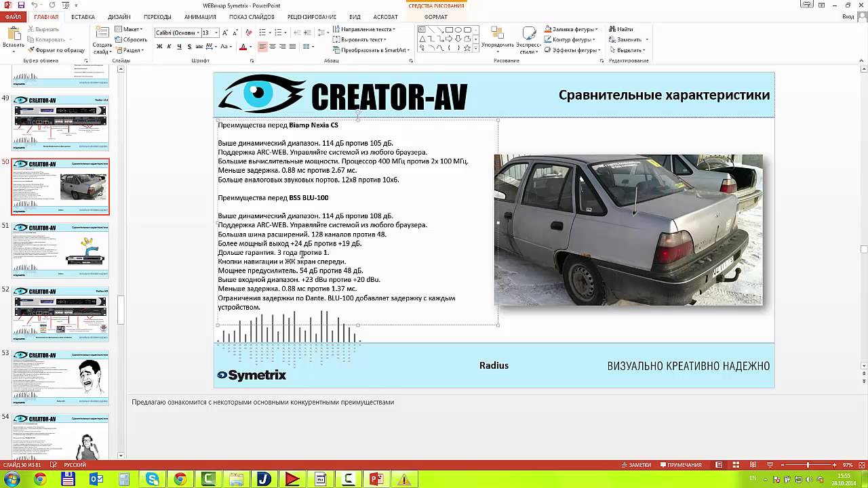Switch to the ПЕРЕХОДЫ ribbon tab
This screenshot has height=488, width=868.
click(x=157, y=17)
